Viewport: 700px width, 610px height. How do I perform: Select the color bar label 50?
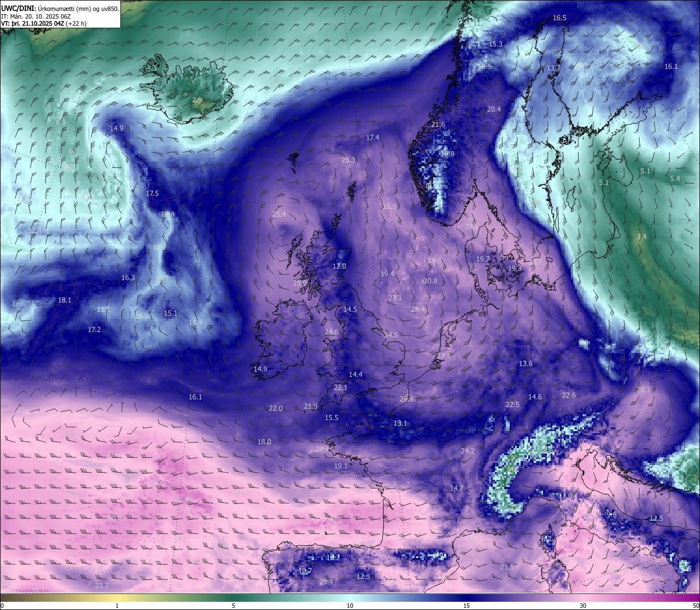695,606
